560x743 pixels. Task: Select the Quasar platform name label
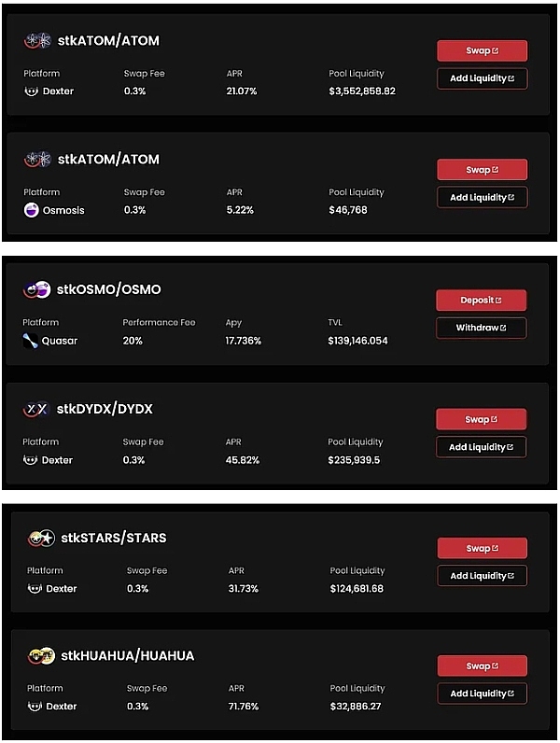pos(60,341)
